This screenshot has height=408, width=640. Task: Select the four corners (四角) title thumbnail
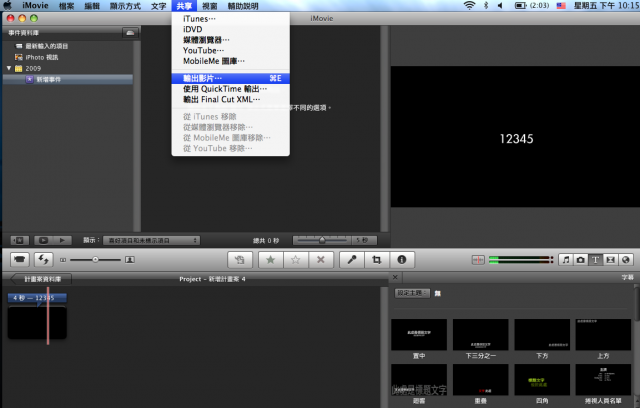542,380
